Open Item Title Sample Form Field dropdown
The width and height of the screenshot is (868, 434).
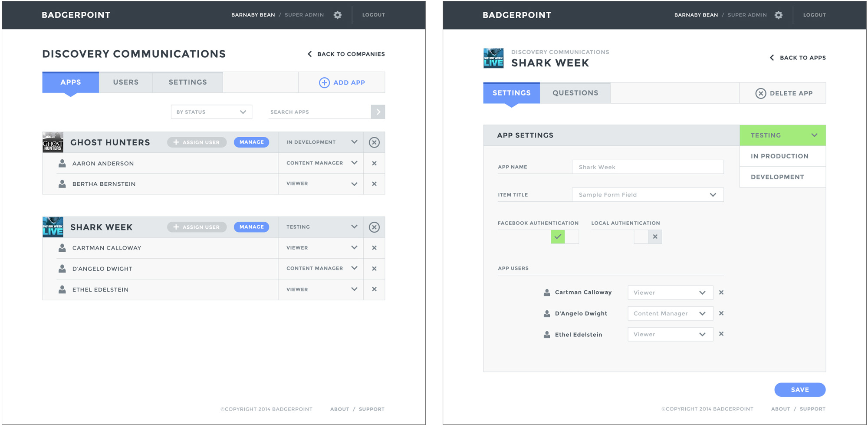[648, 195]
